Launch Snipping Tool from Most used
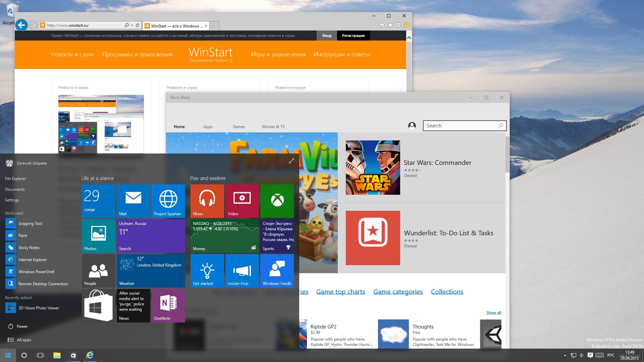The height and width of the screenshot is (362, 644). tap(30, 224)
